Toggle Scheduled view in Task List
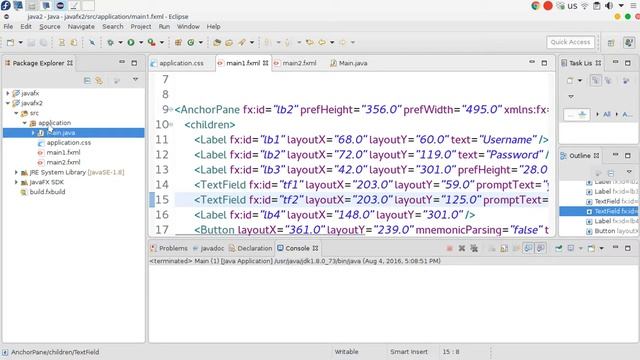 pos(608,81)
